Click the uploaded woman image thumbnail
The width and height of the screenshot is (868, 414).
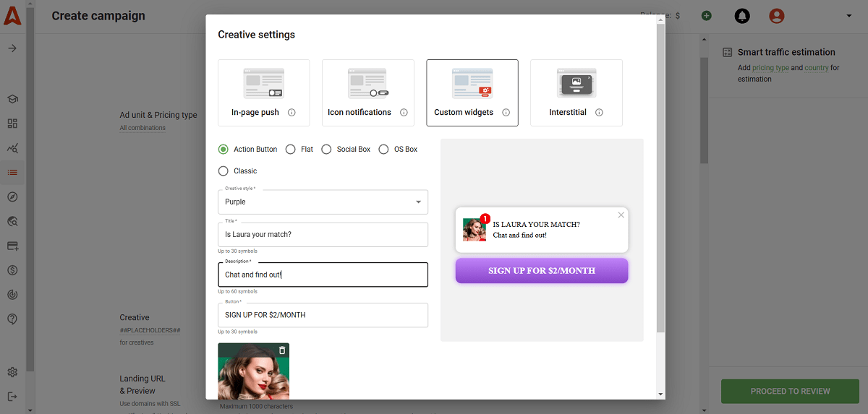tap(253, 371)
